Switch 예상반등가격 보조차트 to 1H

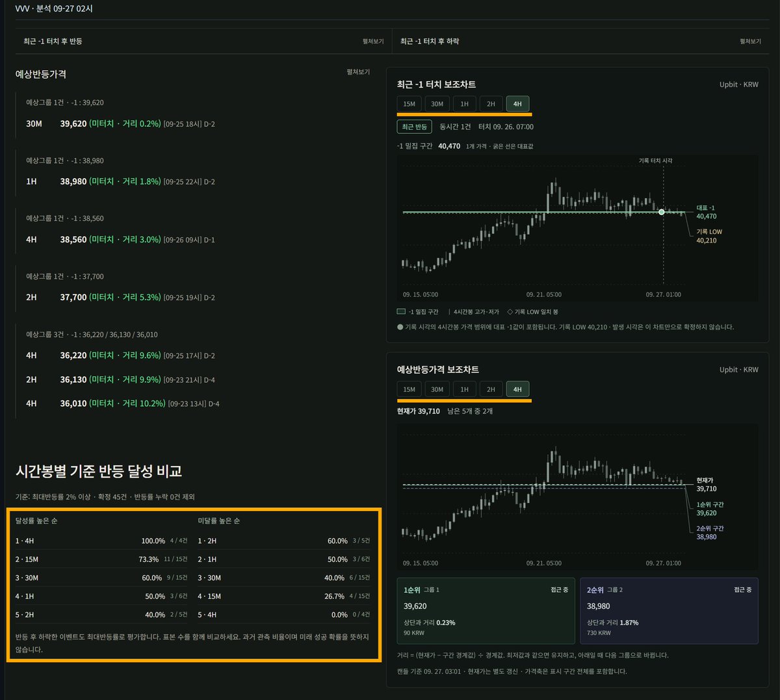[x=464, y=389]
